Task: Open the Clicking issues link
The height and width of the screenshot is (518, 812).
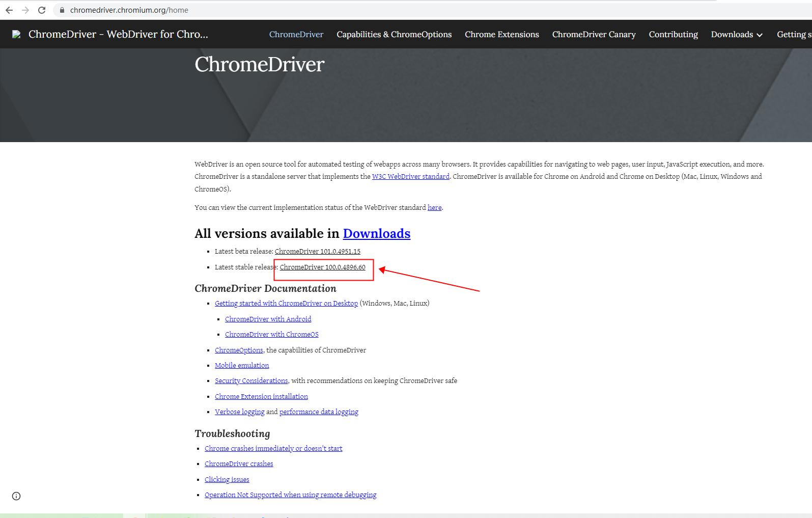Action: pos(227,479)
